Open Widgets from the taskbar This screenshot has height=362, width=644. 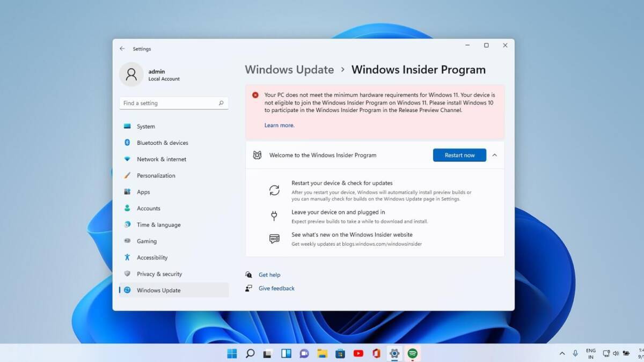[x=286, y=353]
